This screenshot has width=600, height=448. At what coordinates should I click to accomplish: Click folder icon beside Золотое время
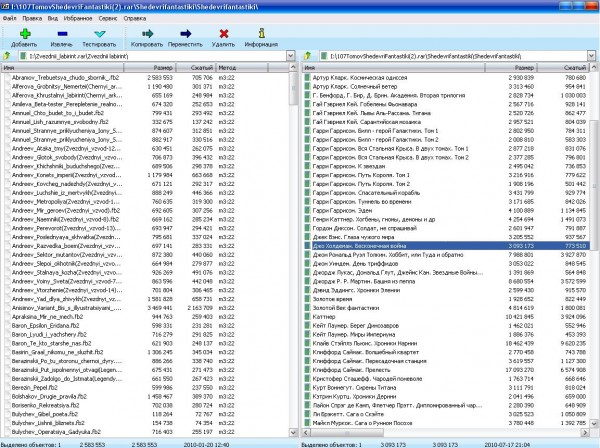point(307,299)
